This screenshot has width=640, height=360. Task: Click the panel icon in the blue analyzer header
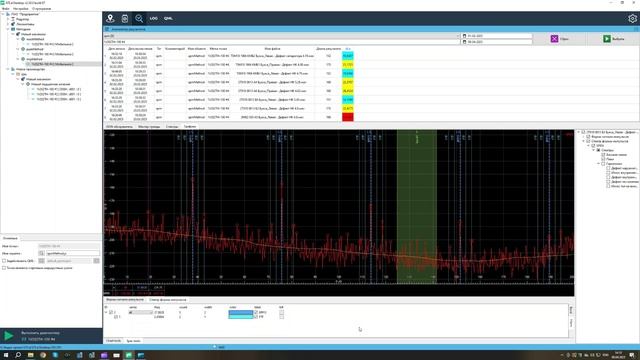coord(107,29)
